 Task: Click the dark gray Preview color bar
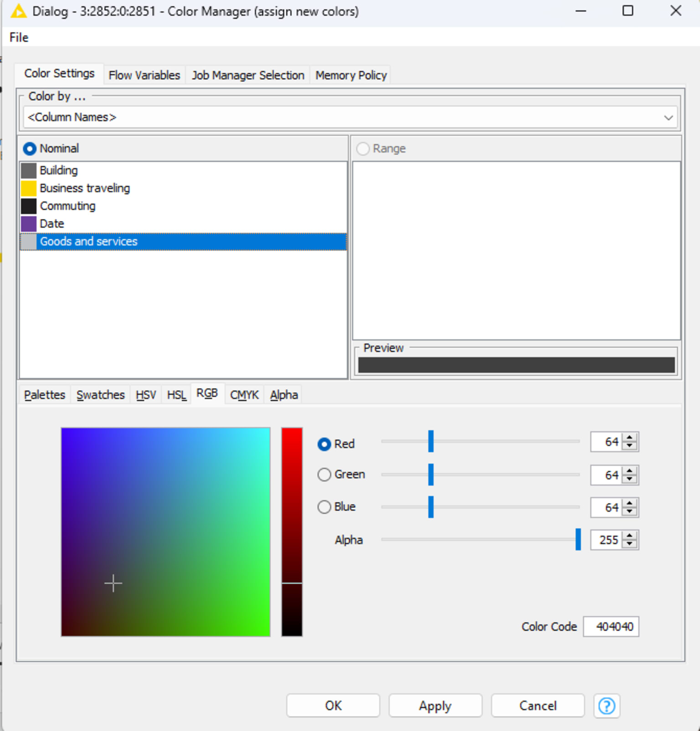pos(516,365)
